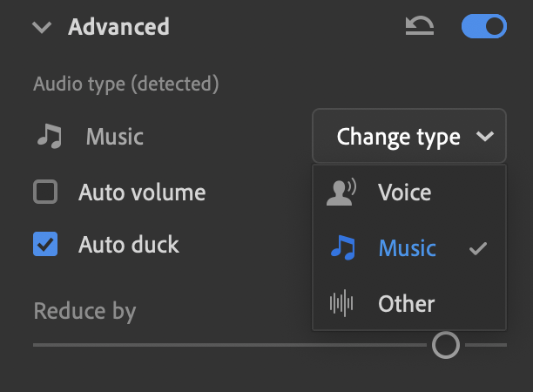Click the music note icon under Audio type
Image resolution: width=533 pixels, height=392 pixels.
point(50,136)
